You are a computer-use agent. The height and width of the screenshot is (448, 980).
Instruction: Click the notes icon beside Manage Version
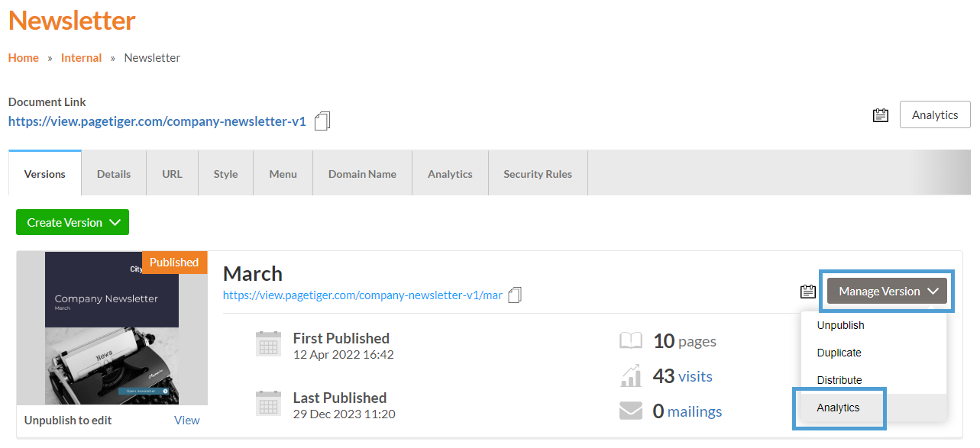pyautogui.click(x=808, y=292)
